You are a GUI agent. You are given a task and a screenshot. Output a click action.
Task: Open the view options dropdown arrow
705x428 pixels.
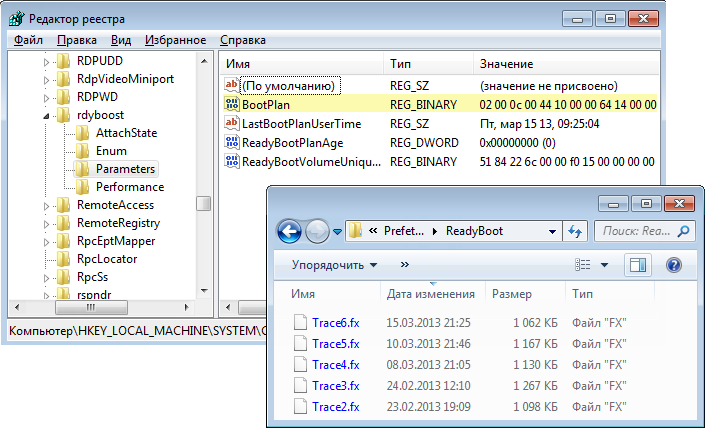604,265
